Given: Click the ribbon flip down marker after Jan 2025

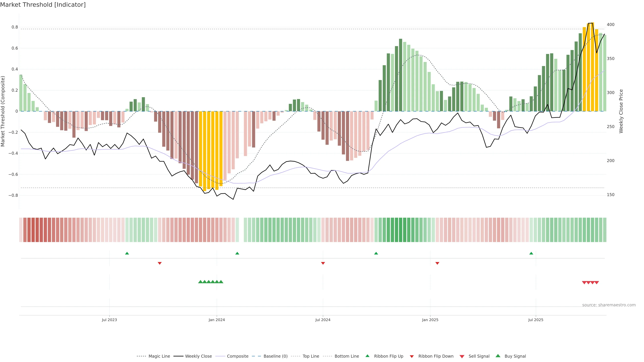Looking at the screenshot, I should (437, 263).
